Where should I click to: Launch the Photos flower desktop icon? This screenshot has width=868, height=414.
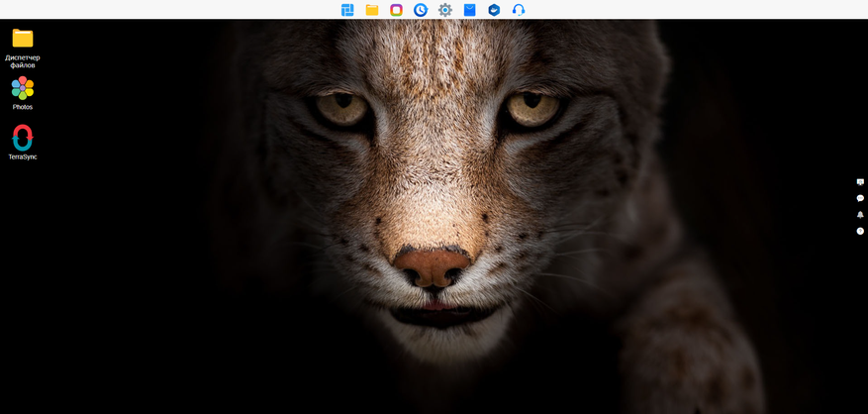[x=23, y=88]
